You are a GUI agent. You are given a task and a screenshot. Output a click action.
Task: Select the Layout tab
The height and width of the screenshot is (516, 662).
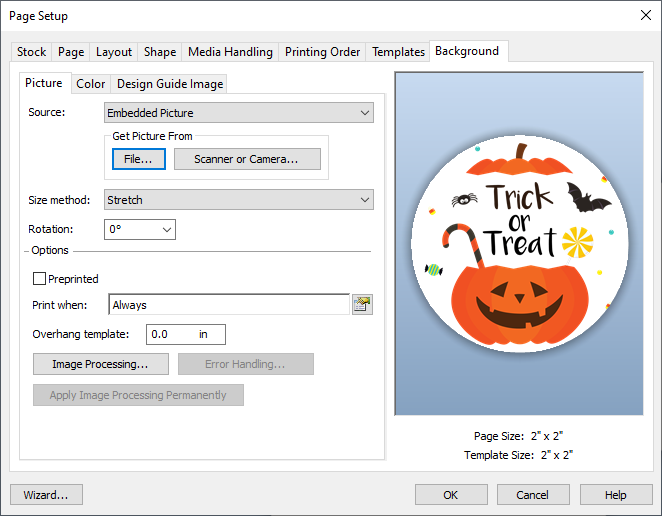point(114,52)
